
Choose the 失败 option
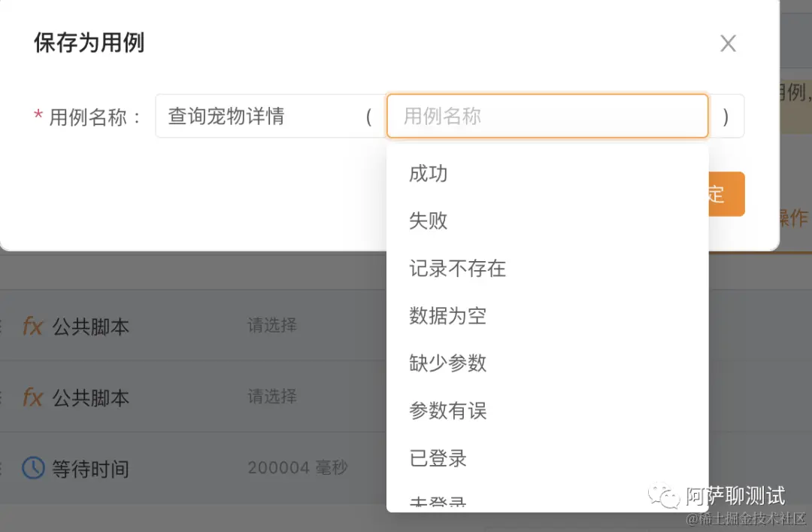(x=428, y=220)
